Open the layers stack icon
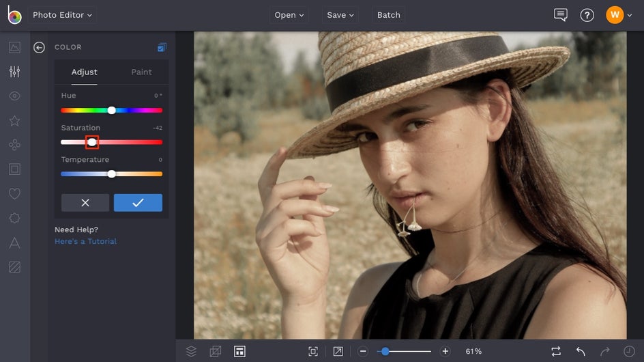This screenshot has height=362, width=644. click(x=191, y=351)
